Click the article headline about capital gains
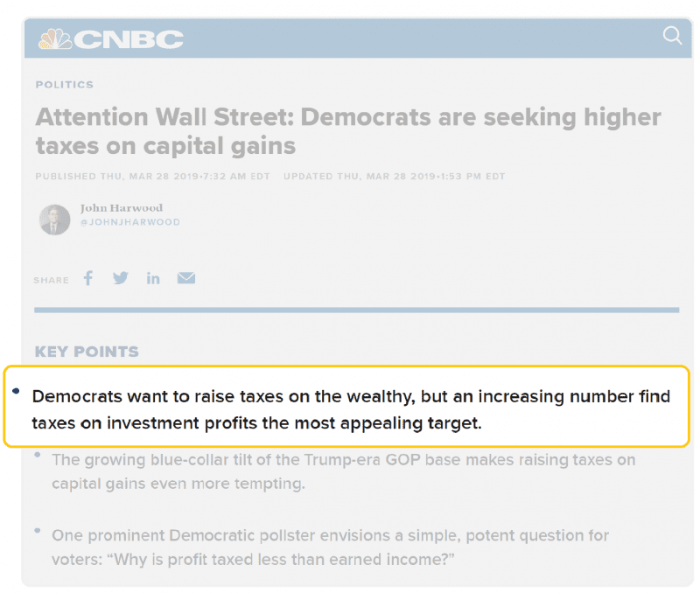The image size is (700, 593). coord(348,130)
